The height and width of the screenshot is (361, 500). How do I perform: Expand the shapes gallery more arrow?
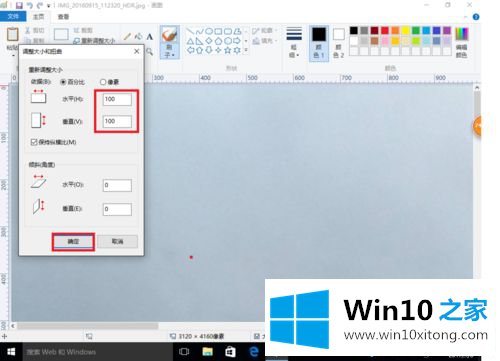pyautogui.click(x=246, y=50)
